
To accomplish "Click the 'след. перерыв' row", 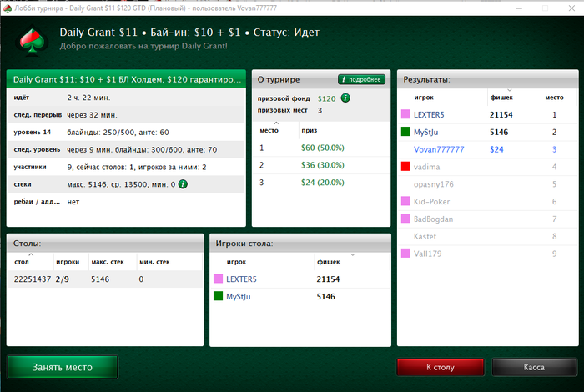I will pyautogui.click(x=126, y=115).
